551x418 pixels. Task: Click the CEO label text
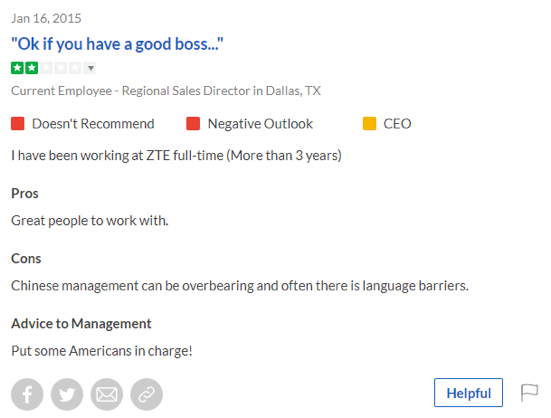(x=397, y=124)
